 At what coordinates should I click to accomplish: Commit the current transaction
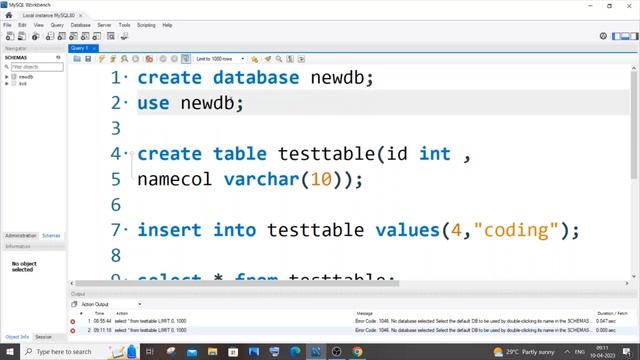[x=163, y=59]
